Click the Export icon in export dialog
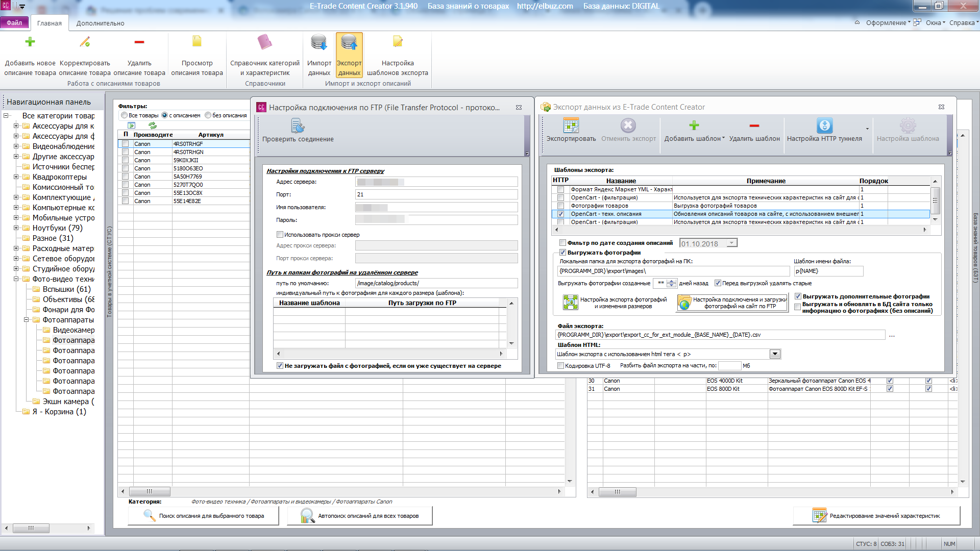Image resolution: width=980 pixels, height=551 pixels. click(x=571, y=126)
